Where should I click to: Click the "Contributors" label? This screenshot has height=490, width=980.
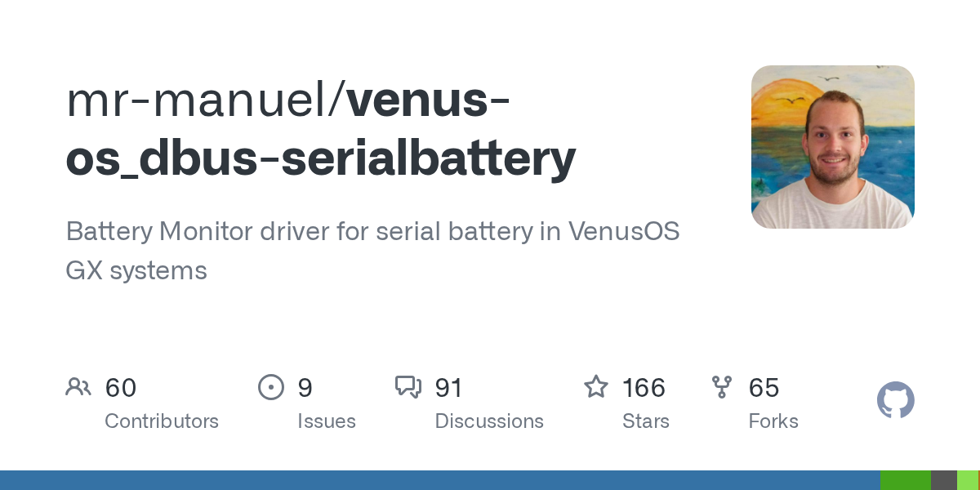162,421
